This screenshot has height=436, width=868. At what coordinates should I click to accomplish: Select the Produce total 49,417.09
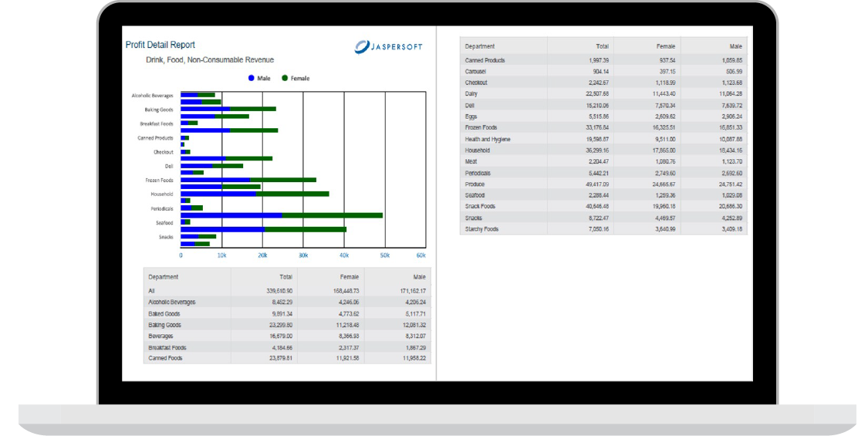pos(597,184)
